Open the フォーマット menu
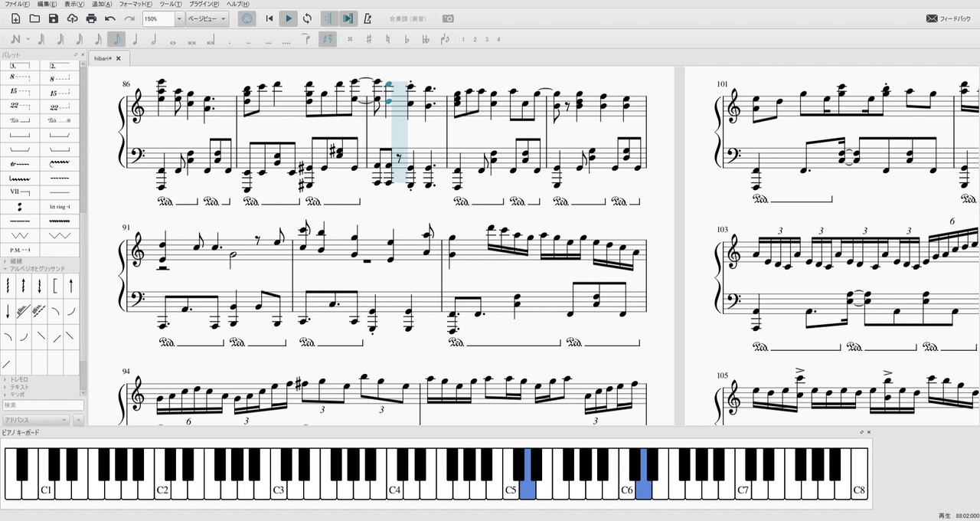 pyautogui.click(x=135, y=4)
